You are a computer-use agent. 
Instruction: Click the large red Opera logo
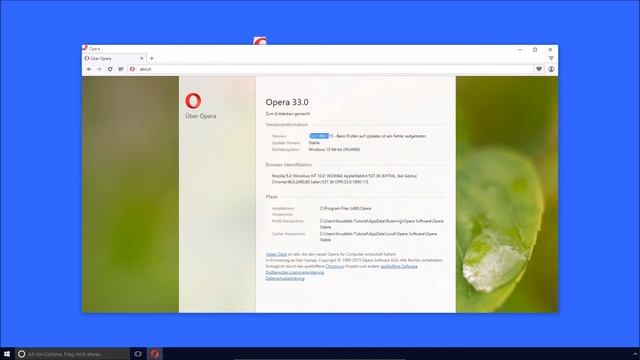(x=193, y=101)
